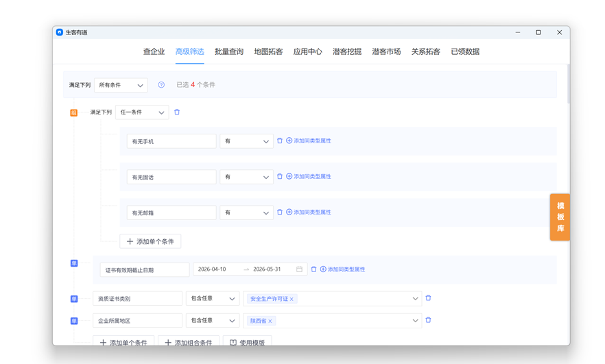Open the 有 dropdown for 有无邮箱
The height and width of the screenshot is (364, 605).
coord(246,213)
